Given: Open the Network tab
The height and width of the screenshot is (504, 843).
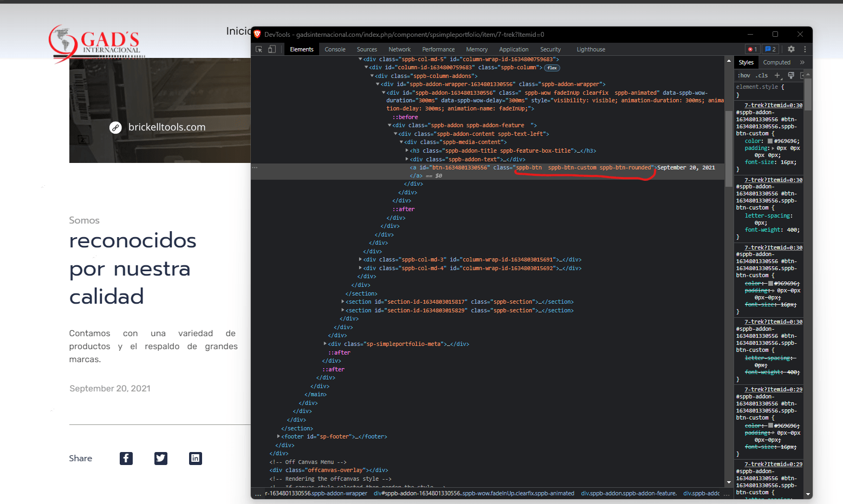Looking at the screenshot, I should point(400,49).
